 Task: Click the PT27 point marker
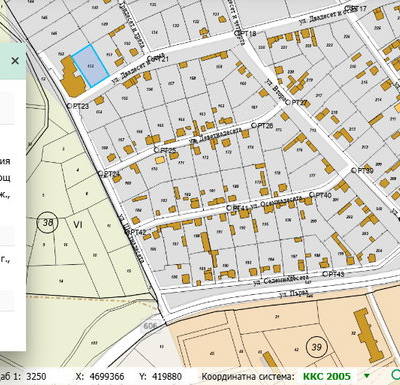(288, 102)
